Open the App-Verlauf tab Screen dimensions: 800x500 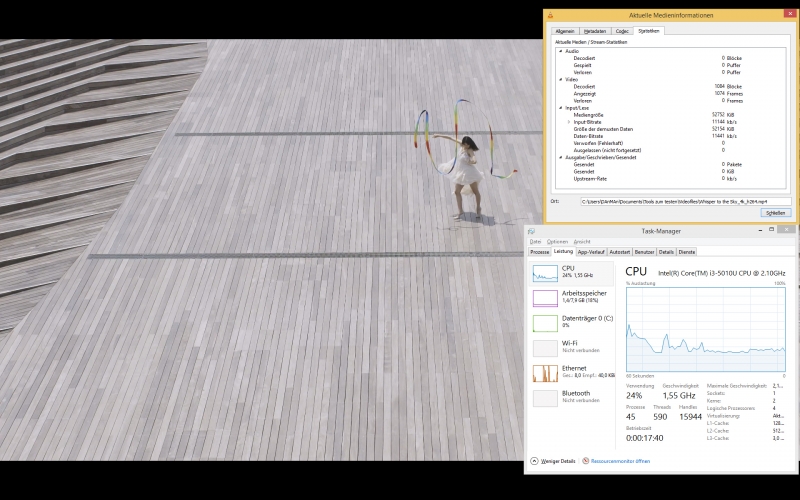(591, 252)
